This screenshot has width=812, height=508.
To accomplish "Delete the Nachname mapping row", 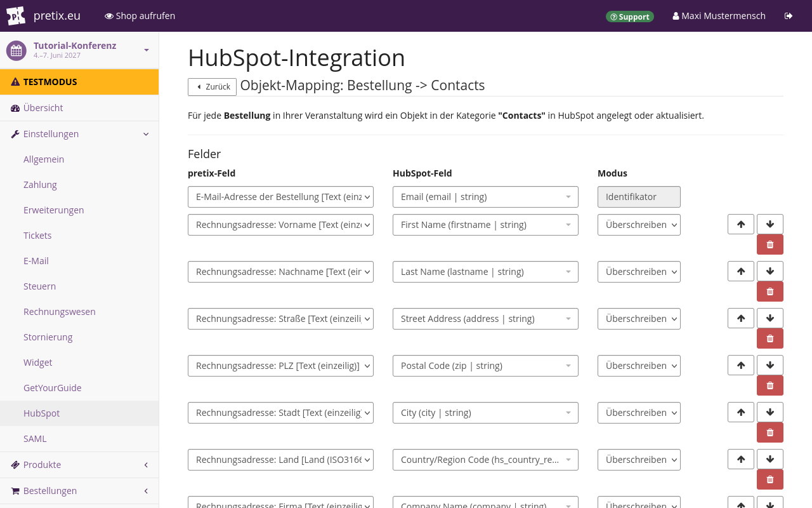I will pos(770,291).
